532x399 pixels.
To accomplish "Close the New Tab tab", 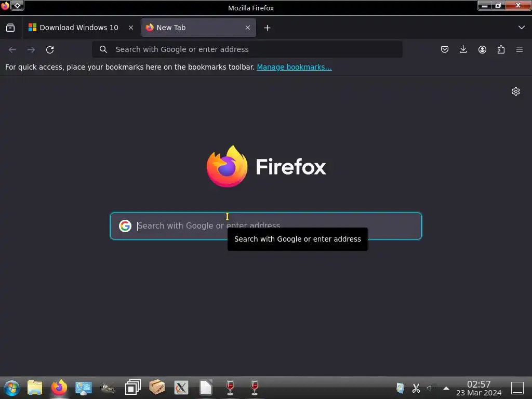I will (248, 28).
